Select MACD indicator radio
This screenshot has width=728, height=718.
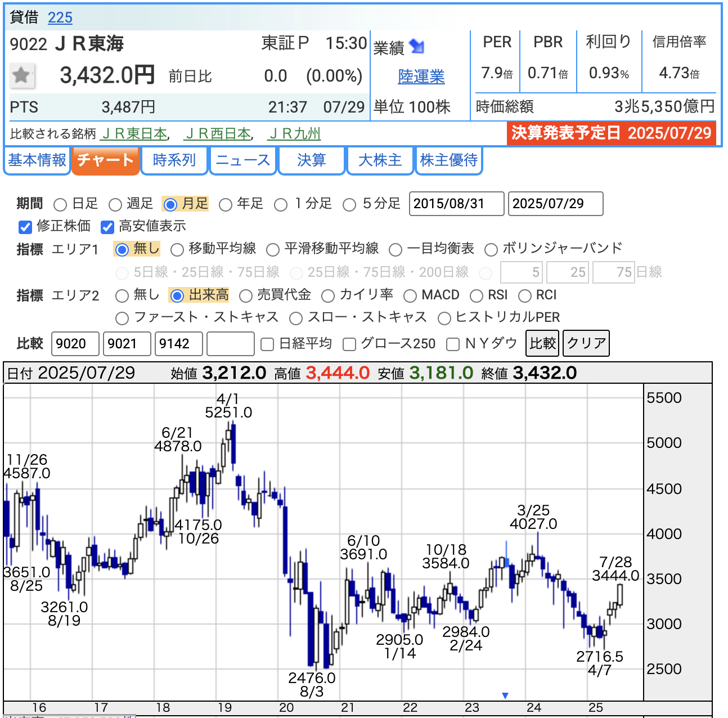pos(410,295)
